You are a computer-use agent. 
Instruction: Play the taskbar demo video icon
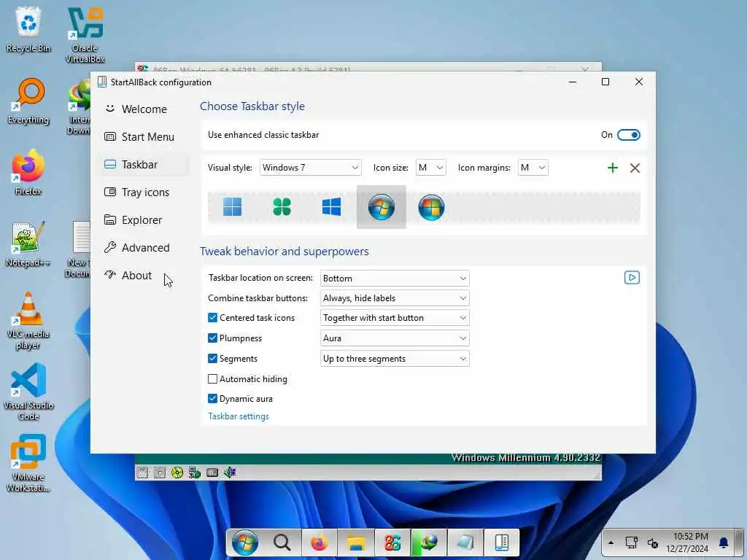632,278
